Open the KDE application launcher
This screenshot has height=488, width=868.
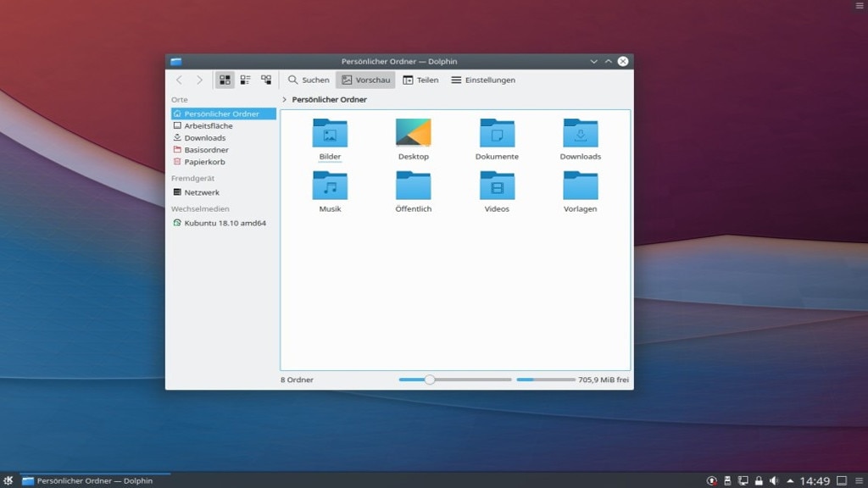pyautogui.click(x=9, y=480)
